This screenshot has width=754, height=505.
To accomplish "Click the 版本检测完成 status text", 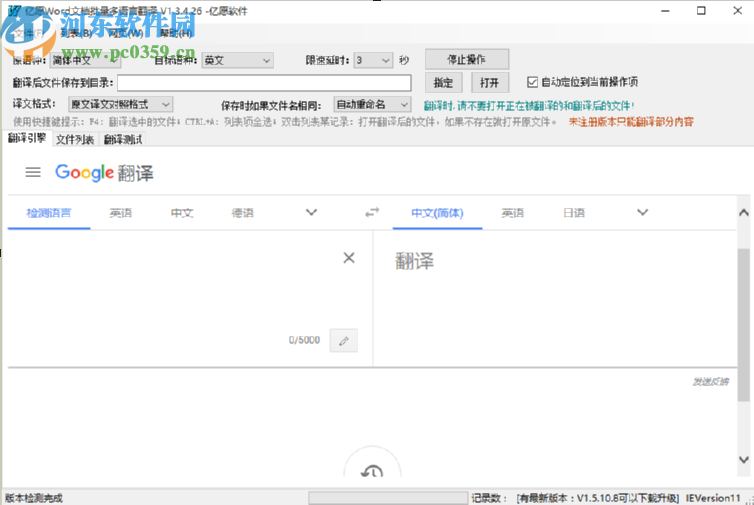I will pyautogui.click(x=34, y=498).
